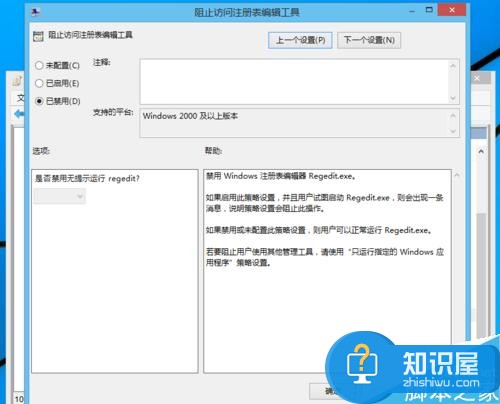Open the regedit options dropdown
Image resolution: width=500 pixels, height=404 pixels.
(x=60, y=196)
